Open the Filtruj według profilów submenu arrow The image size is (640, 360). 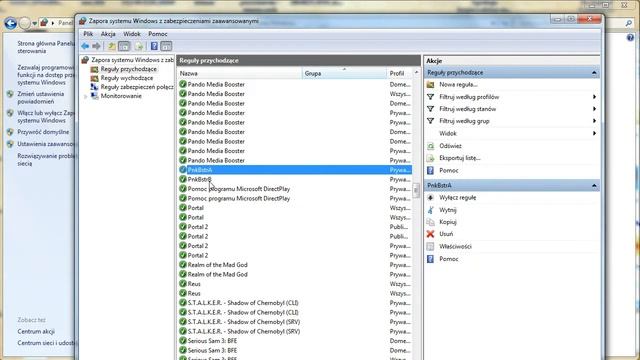(594, 97)
